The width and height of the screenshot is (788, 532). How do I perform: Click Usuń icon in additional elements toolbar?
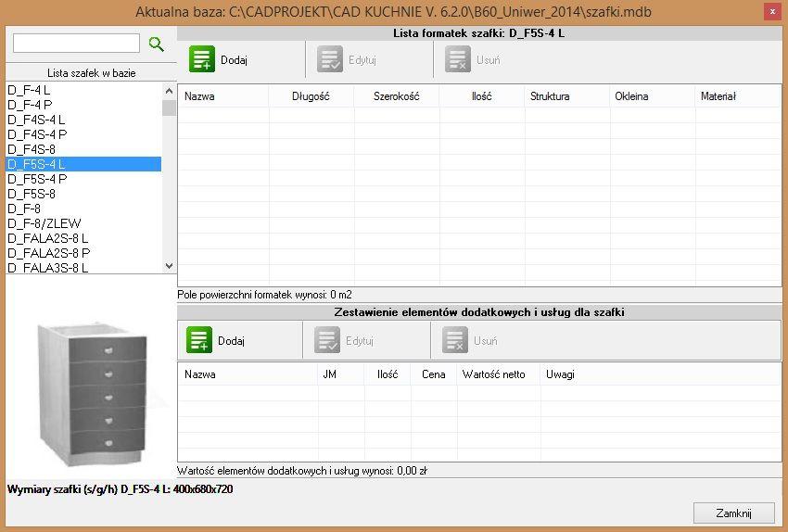[455, 340]
